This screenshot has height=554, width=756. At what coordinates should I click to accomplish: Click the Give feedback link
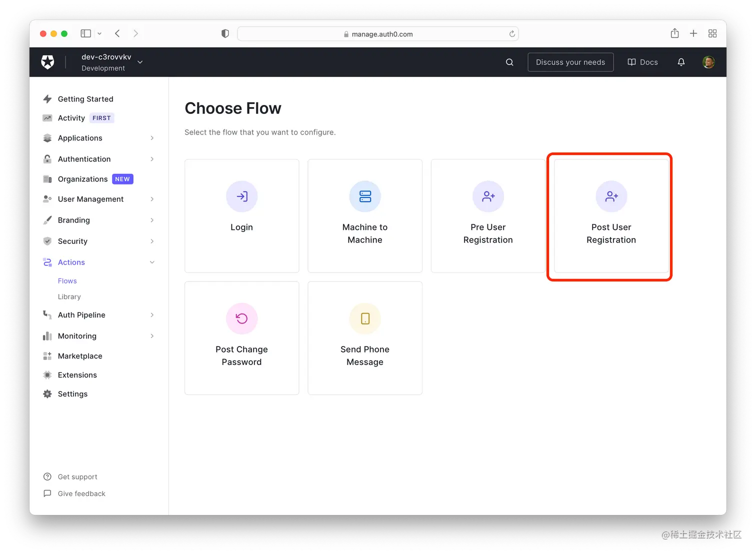(x=80, y=493)
